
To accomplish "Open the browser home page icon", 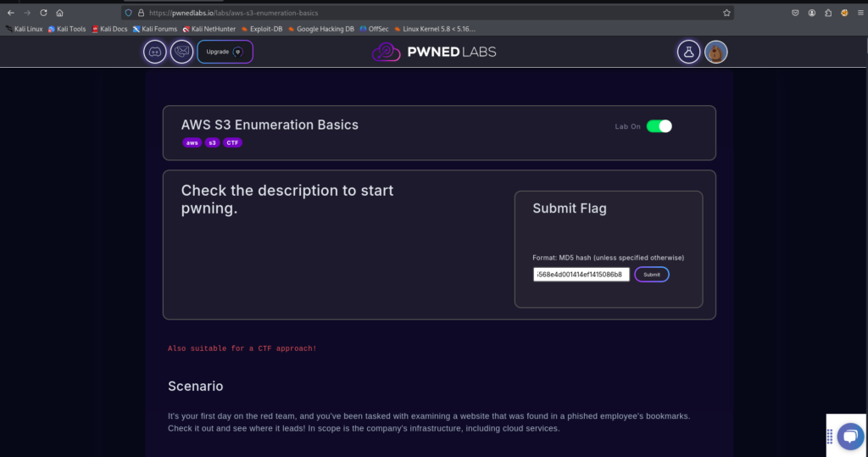I will pos(60,13).
